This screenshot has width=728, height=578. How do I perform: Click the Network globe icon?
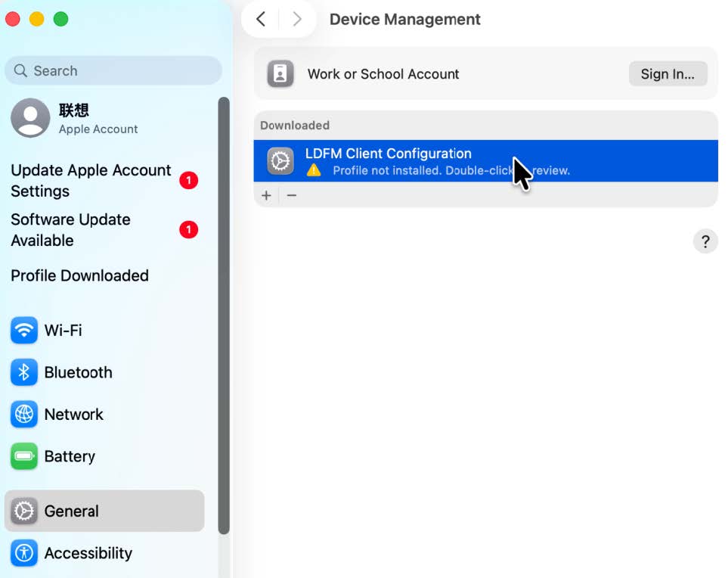click(24, 414)
